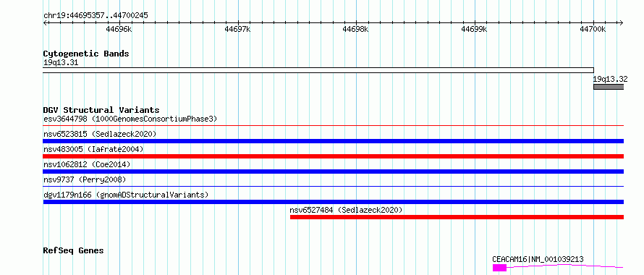
Task: Click the magenta CEACAM16 intron line
Action: (564, 266)
